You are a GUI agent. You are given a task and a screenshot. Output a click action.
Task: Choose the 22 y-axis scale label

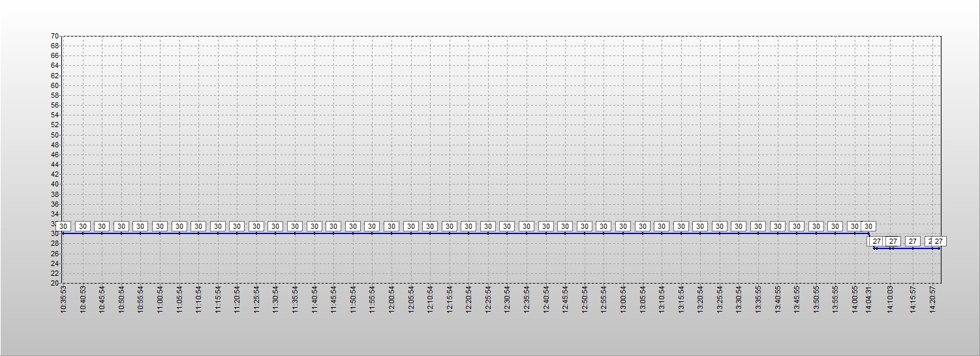pos(55,273)
